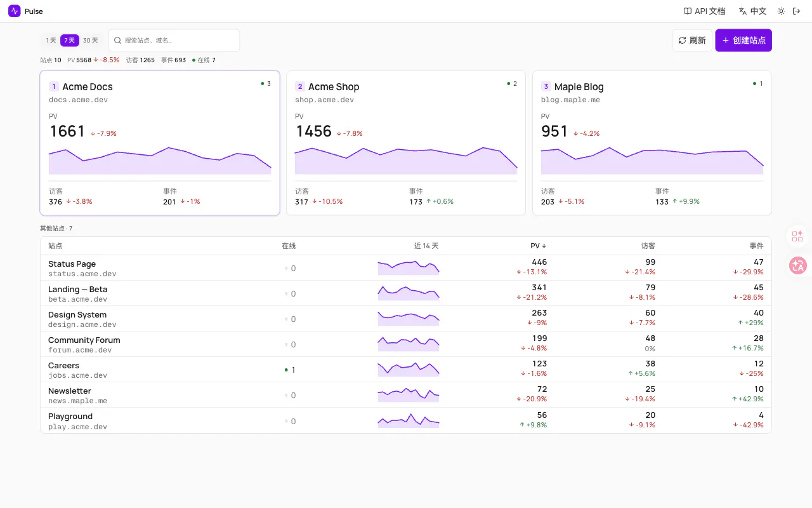Click the 站点 column header
The height and width of the screenshot is (508, 812).
55,246
